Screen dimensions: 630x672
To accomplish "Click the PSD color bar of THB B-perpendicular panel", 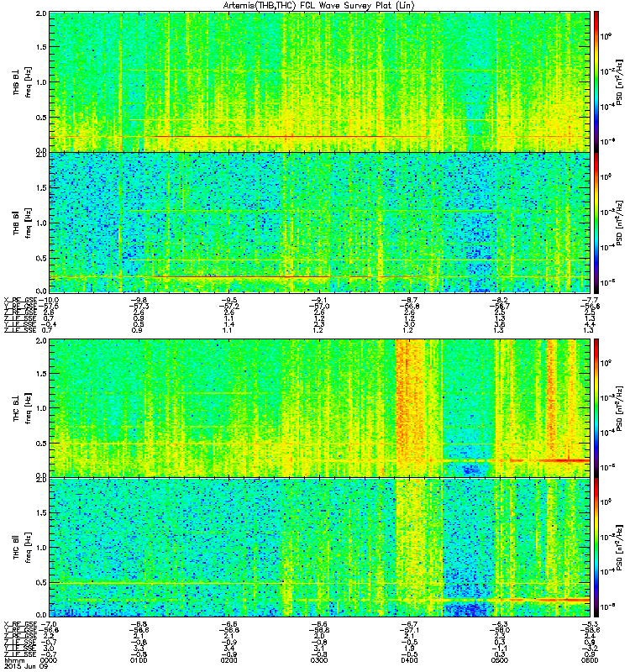I will click(596, 81).
